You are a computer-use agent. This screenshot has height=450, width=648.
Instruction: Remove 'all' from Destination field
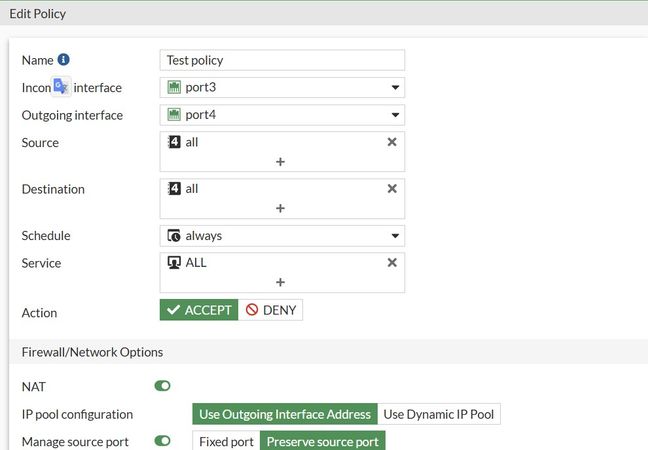click(392, 188)
